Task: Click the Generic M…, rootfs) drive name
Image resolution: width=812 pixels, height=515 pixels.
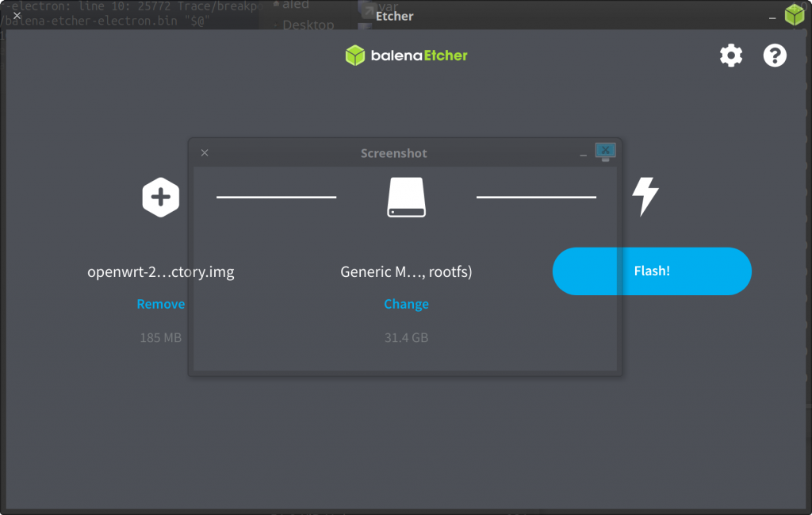Action: click(407, 272)
